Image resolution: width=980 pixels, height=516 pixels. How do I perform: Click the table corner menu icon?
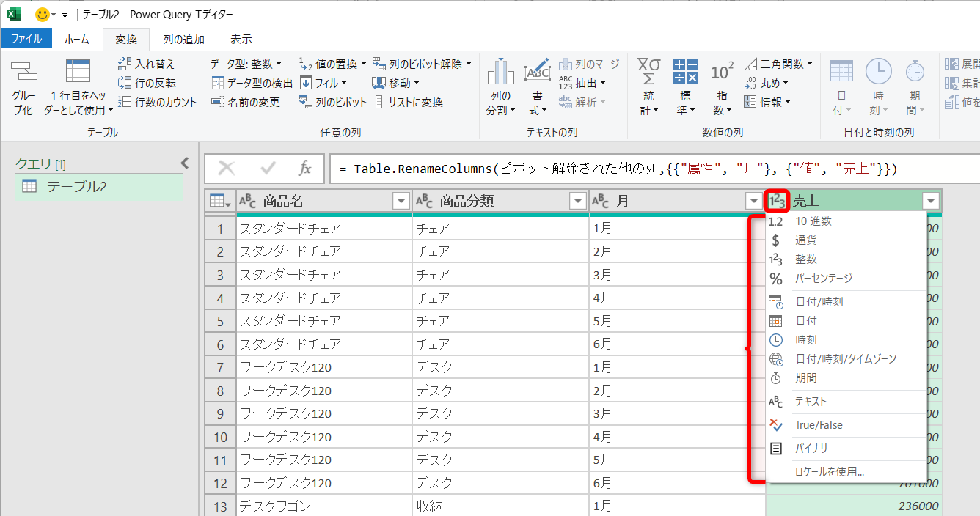click(220, 201)
